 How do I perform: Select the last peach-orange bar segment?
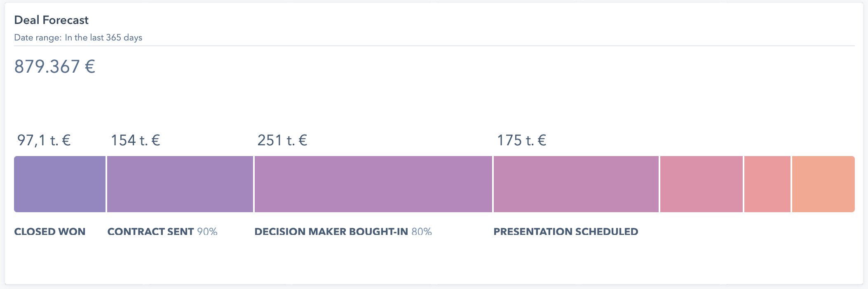coord(823,184)
